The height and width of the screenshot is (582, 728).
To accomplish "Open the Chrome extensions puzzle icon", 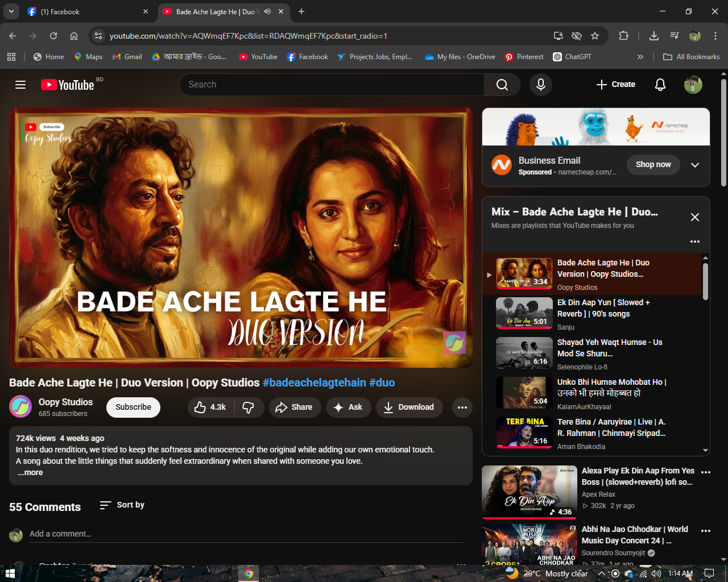I will [623, 36].
